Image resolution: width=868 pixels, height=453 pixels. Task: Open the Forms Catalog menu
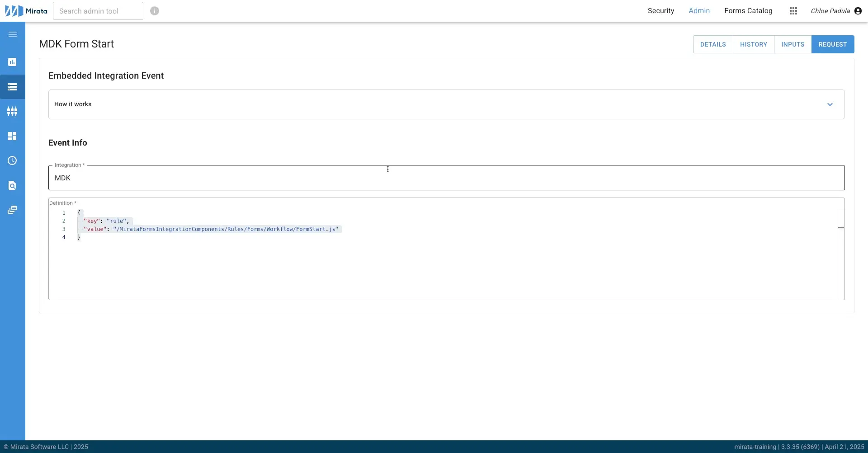(x=749, y=10)
